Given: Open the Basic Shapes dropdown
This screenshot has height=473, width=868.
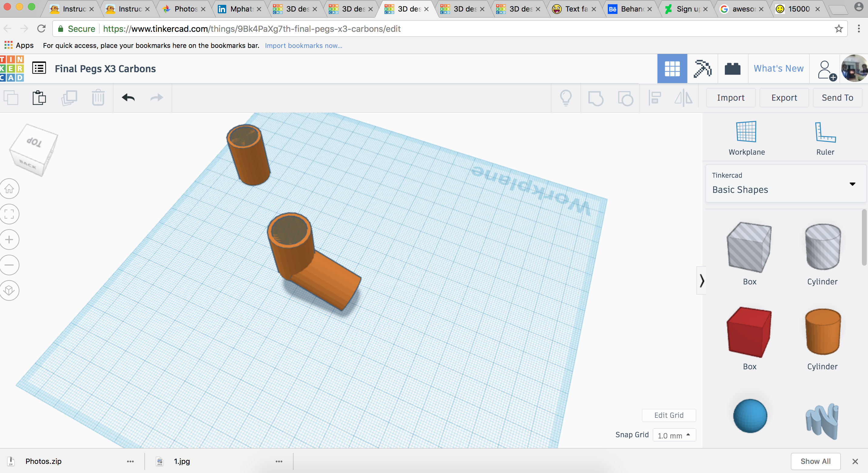Looking at the screenshot, I should (x=785, y=184).
